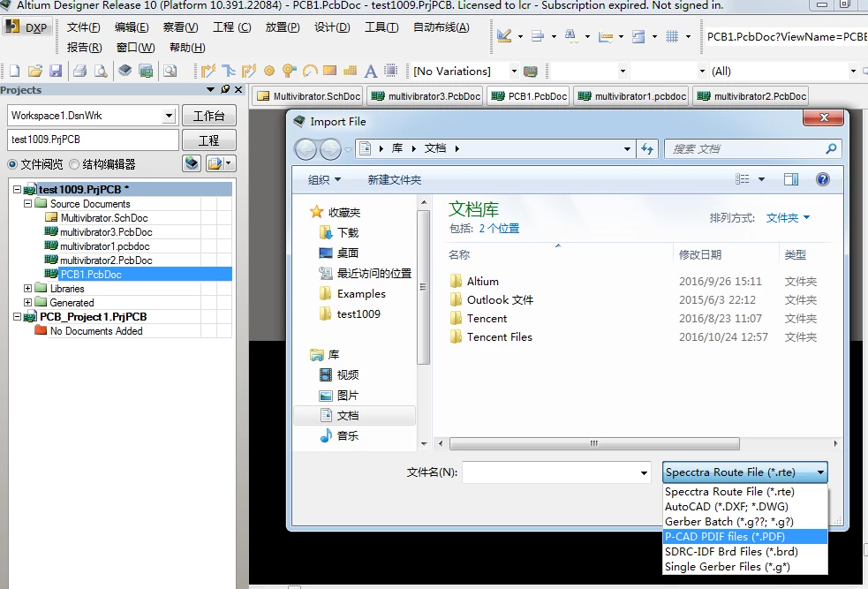Click the print icon in toolbar
This screenshot has height=589, width=868.
coord(79,71)
